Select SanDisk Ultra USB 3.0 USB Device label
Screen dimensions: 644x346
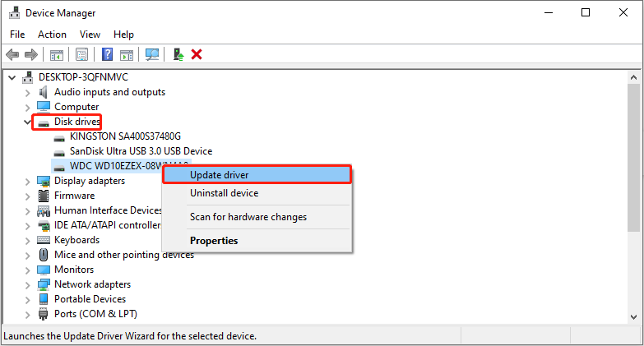(x=141, y=151)
